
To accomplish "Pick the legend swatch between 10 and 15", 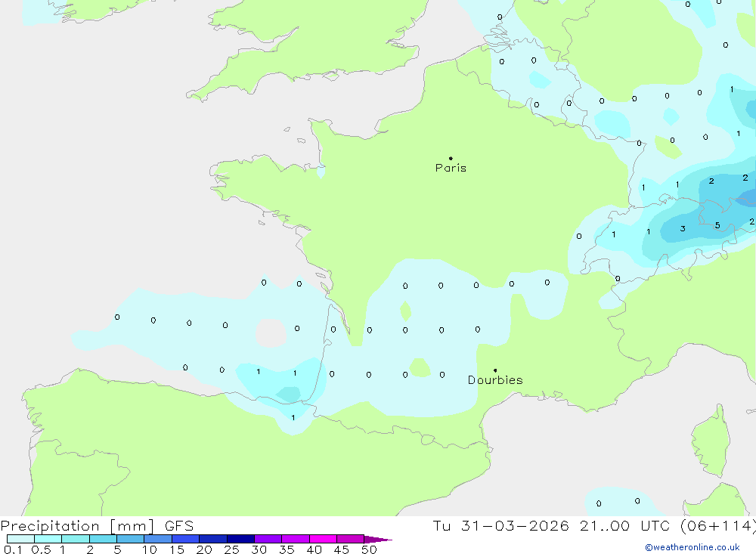I will coord(158,539).
